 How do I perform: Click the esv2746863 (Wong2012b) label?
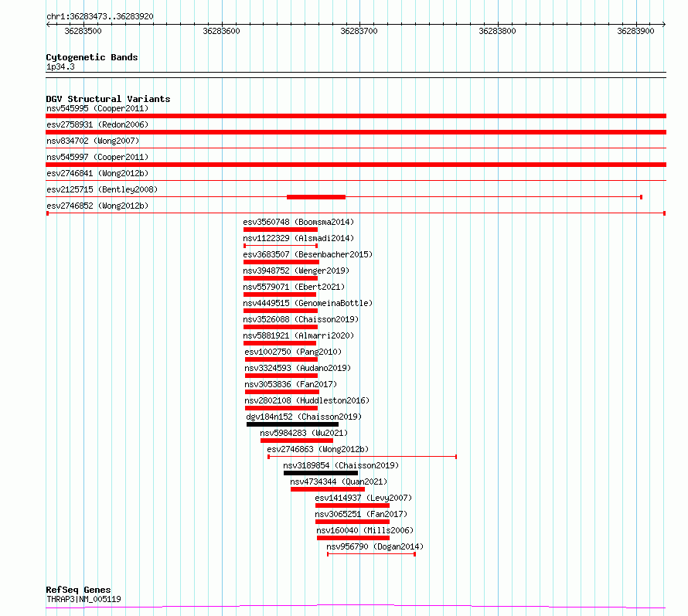coord(318,449)
